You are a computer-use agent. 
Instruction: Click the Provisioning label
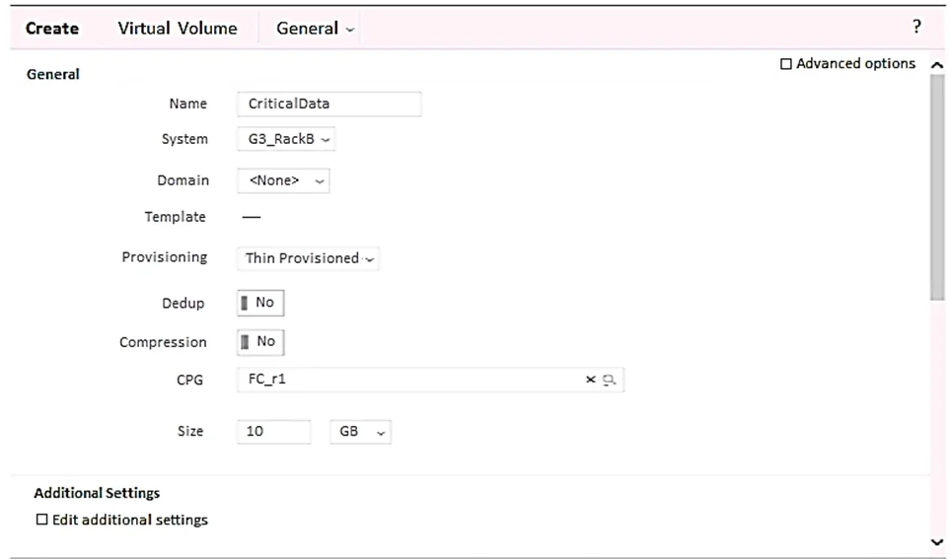164,257
